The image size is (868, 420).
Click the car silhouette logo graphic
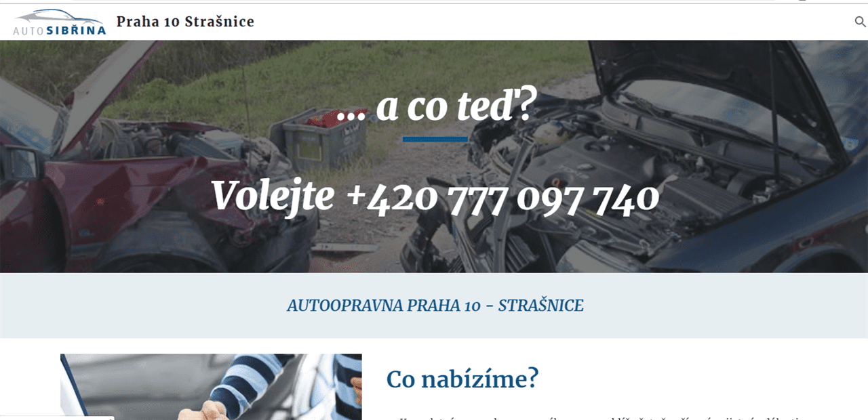(60, 17)
